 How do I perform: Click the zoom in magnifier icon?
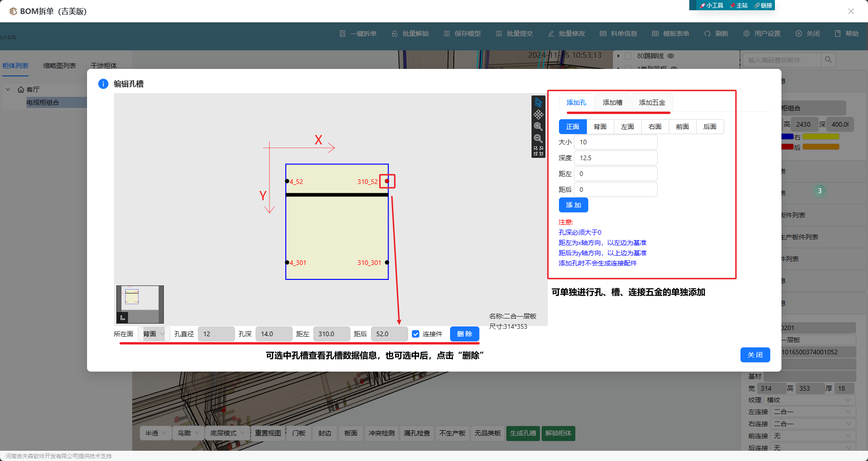coord(538,127)
